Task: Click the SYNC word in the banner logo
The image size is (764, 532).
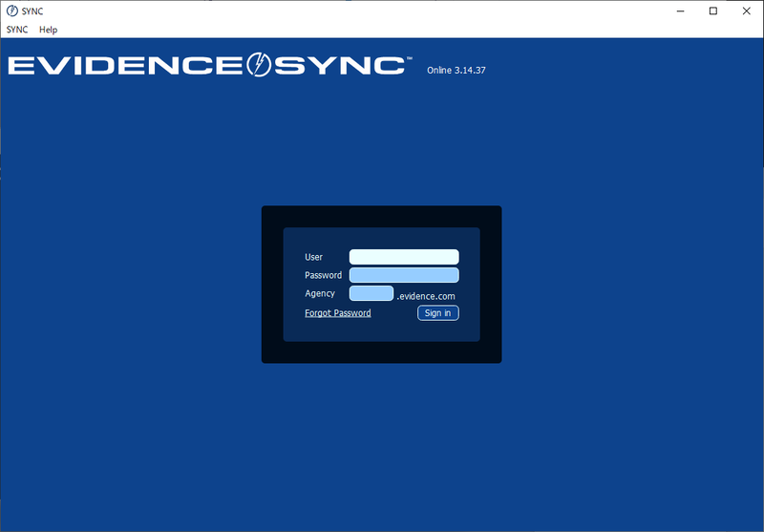Action: point(338,65)
